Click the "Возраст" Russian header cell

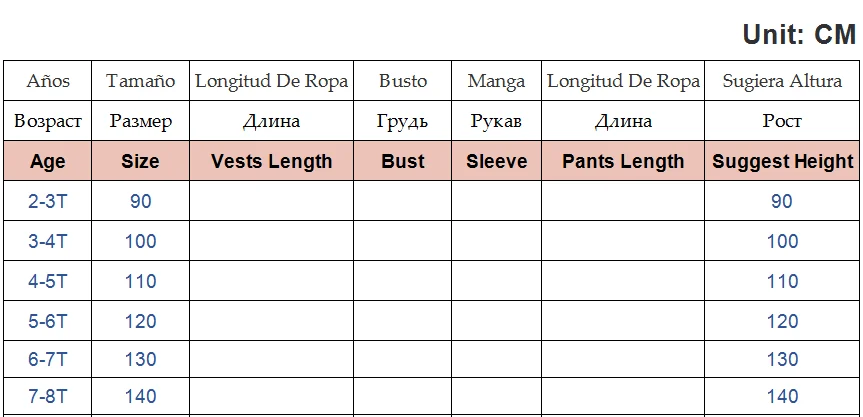pyautogui.click(x=47, y=122)
